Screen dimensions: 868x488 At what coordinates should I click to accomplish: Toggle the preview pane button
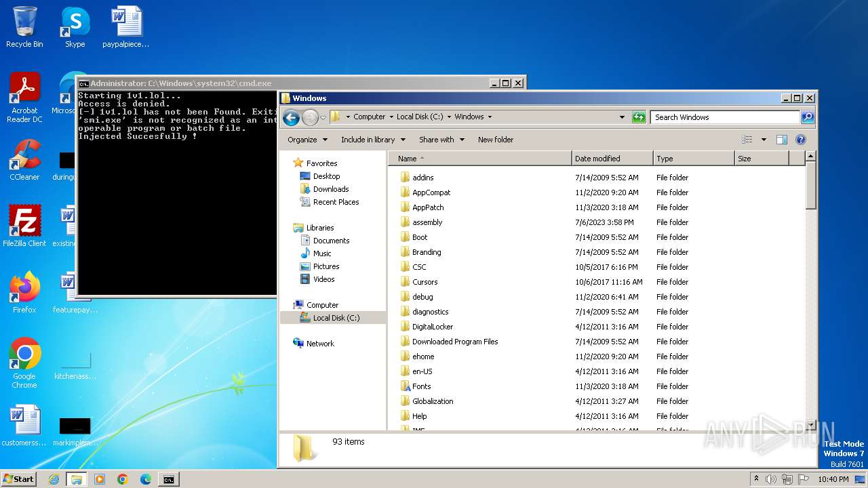point(782,140)
